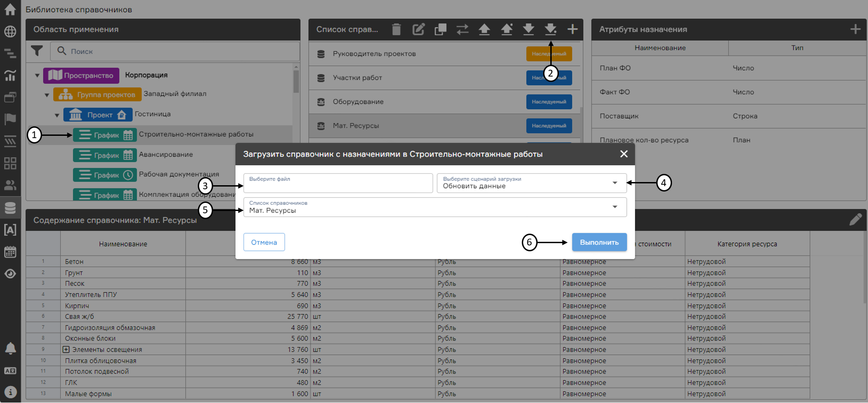Edit directory contents with pencil icon
This screenshot has width=868, height=403.
click(855, 220)
